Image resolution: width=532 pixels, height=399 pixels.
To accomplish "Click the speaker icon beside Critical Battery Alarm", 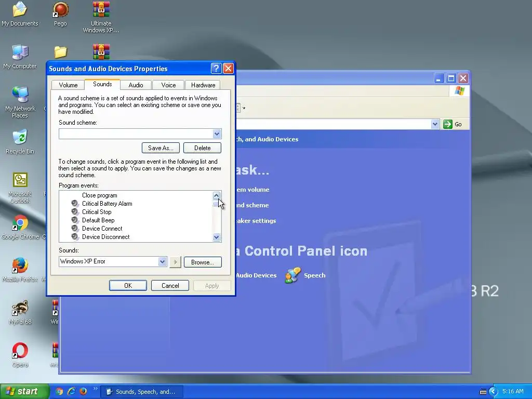I will coord(75,204).
